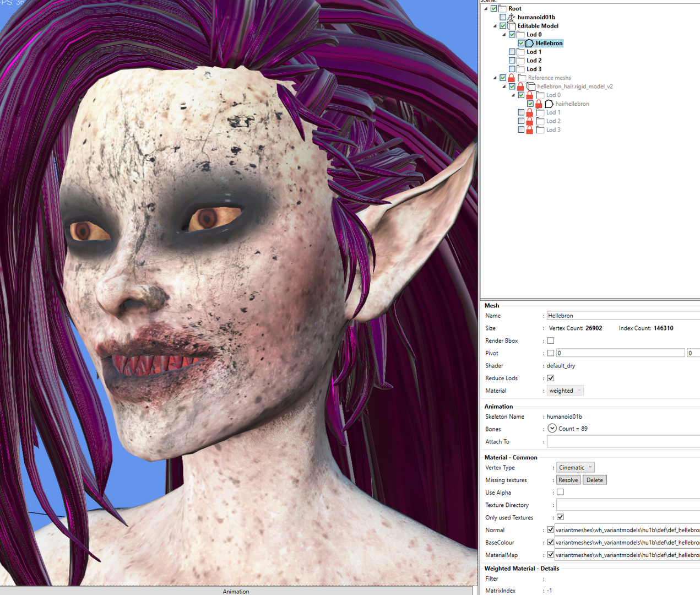Click the cube icon of Editable Model
This screenshot has height=595, width=700.
[x=512, y=26]
